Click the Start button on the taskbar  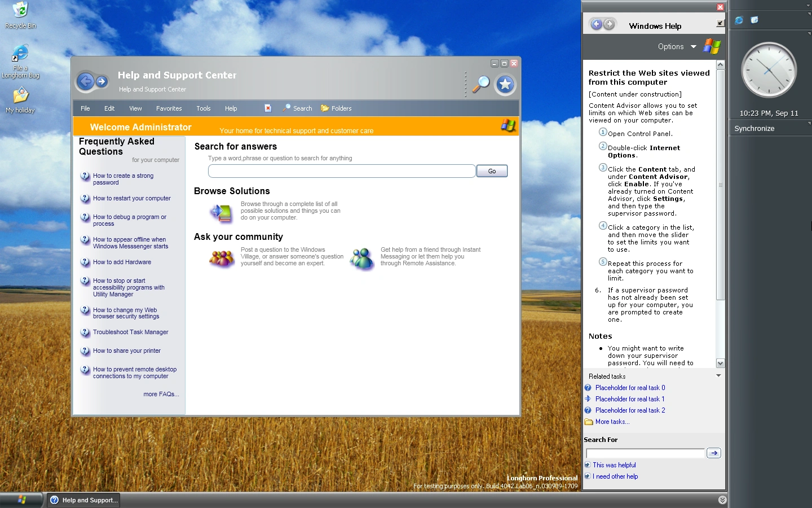pyautogui.click(x=22, y=500)
